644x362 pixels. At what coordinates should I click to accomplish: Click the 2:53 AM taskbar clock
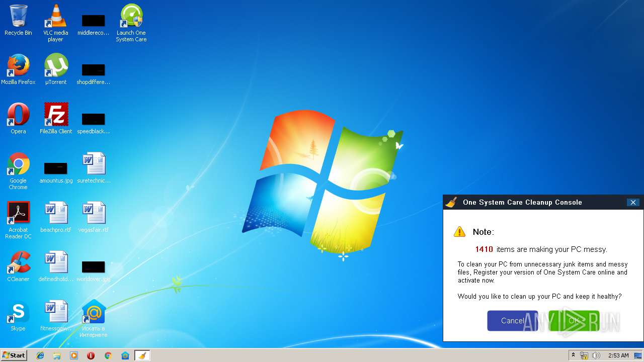point(618,355)
